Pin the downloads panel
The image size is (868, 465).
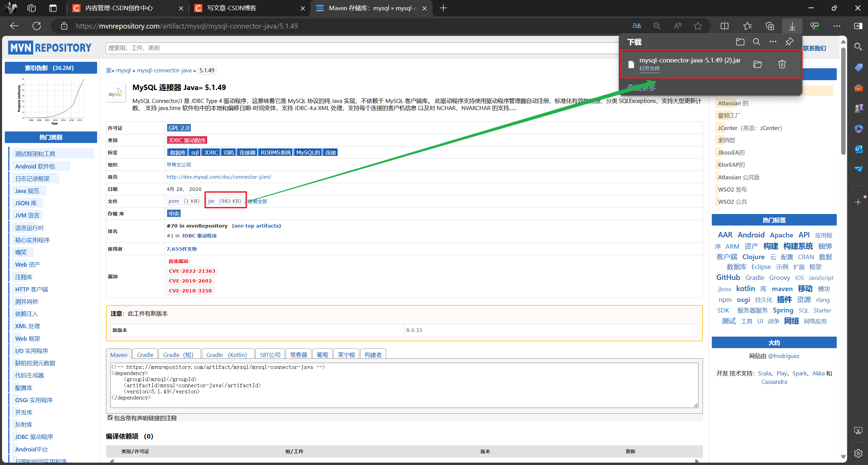(x=790, y=42)
